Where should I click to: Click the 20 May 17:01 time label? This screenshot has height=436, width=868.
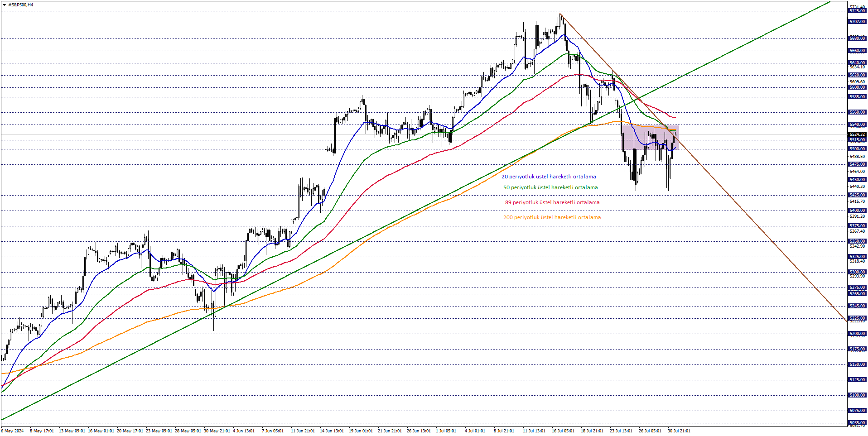[x=130, y=431]
